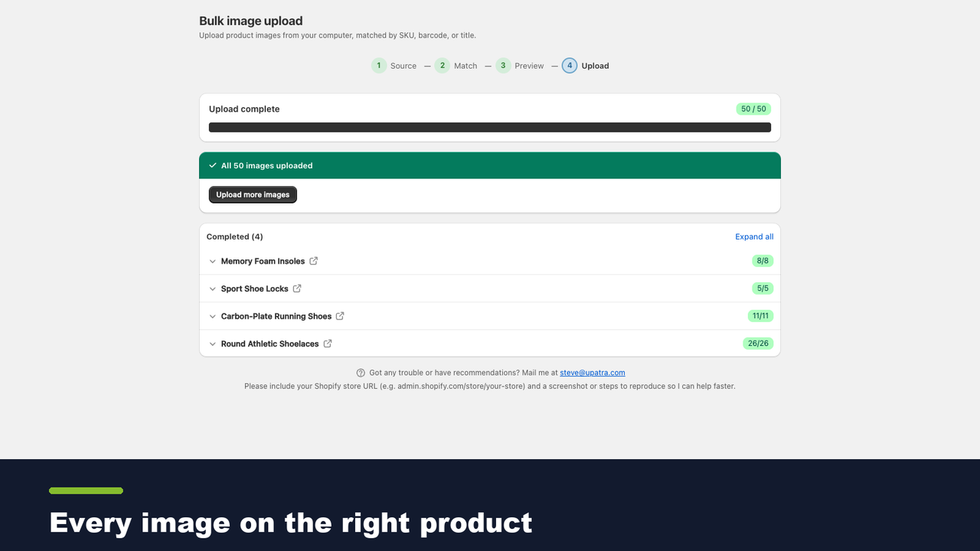The image size is (980, 551).
Task: Click the 26/26 badge for Round Athletic Shoelaces
Action: tap(758, 344)
